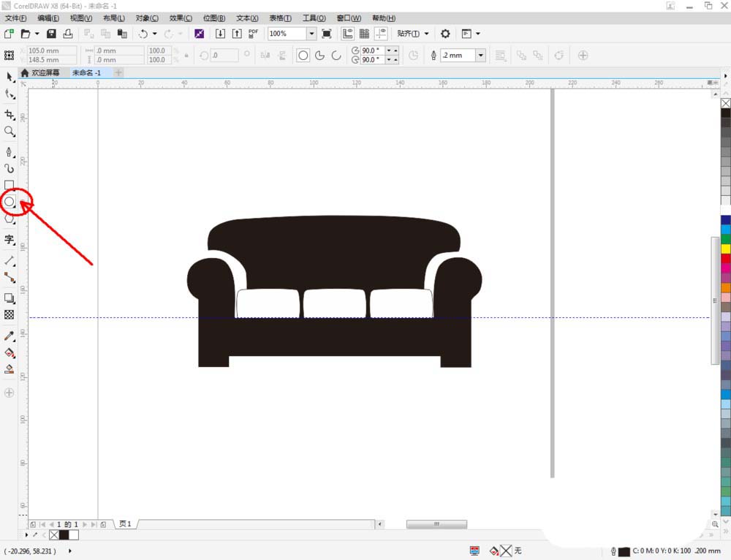Click the Export icon

(237, 34)
